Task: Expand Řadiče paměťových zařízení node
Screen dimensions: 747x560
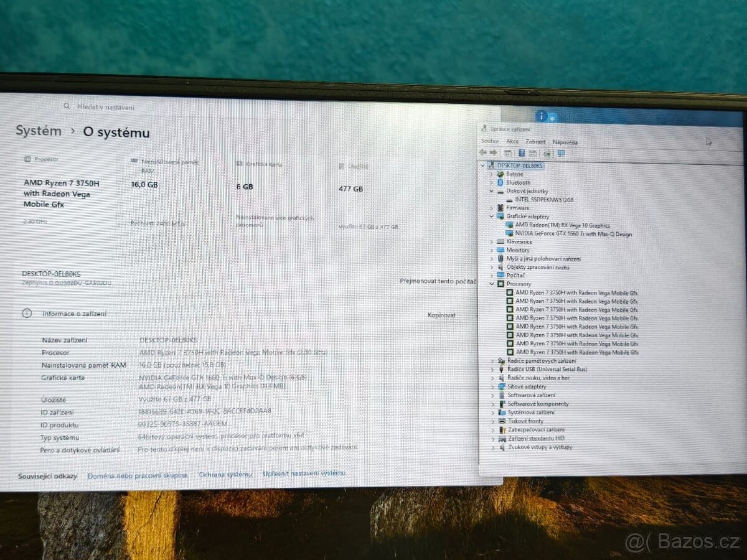Action: (x=493, y=361)
